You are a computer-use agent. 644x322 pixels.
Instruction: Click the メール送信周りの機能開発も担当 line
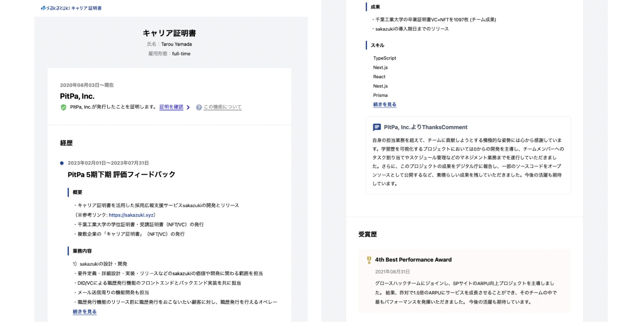click(x=111, y=293)
